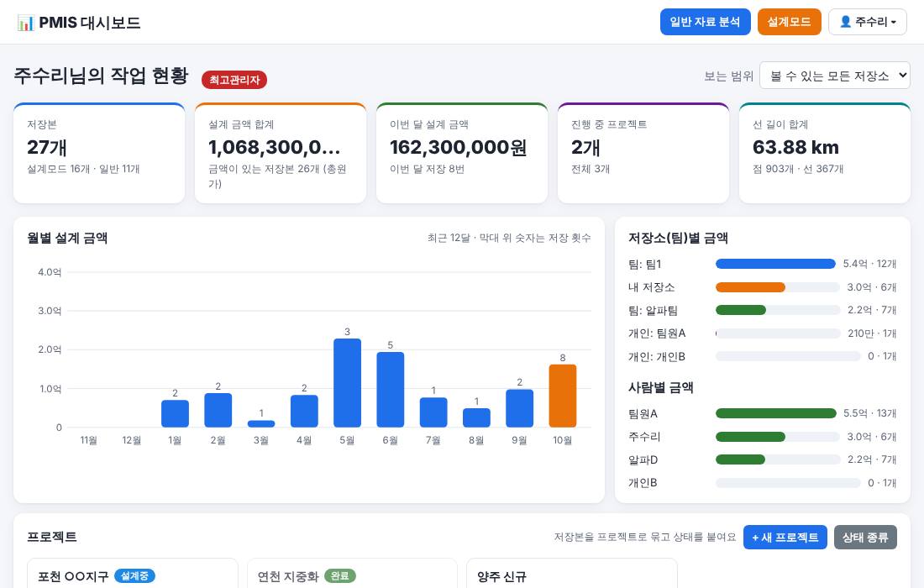Image resolution: width=924 pixels, height=588 pixels.
Task: Select the 저장본 27개 summary card
Action: [x=99, y=153]
